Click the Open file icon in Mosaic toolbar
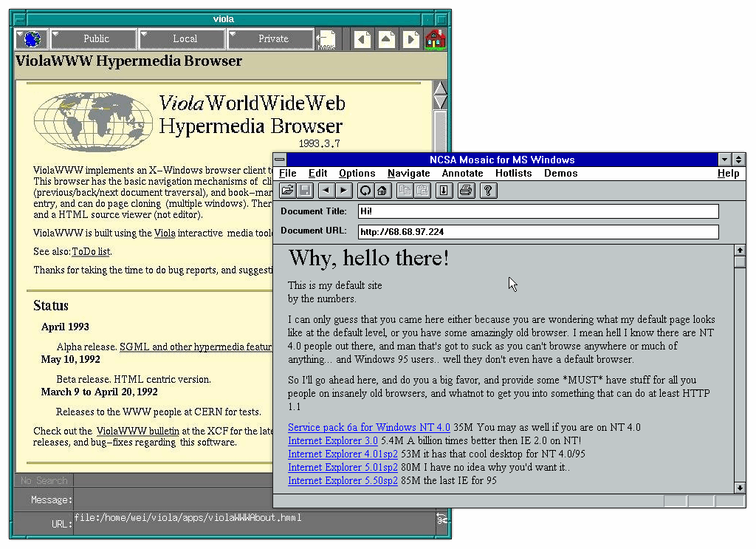 (288, 191)
